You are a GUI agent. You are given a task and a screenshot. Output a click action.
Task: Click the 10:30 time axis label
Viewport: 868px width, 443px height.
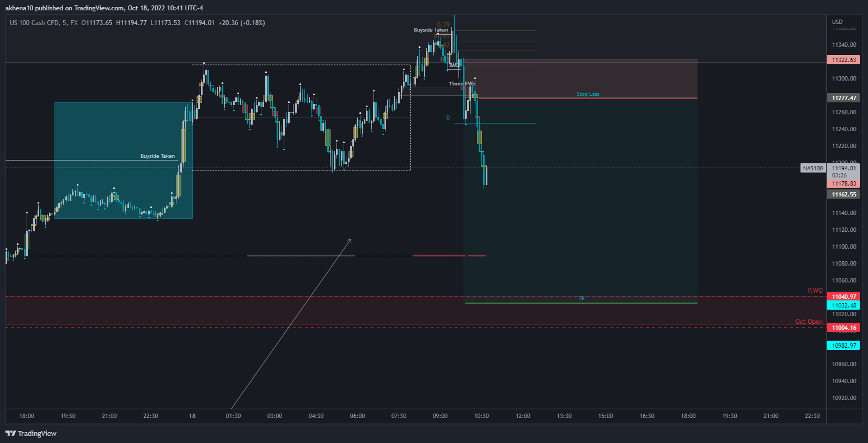(481, 416)
